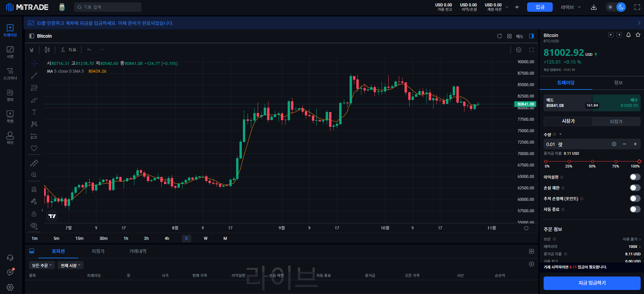Increase lot quantity with plus button

[635, 144]
